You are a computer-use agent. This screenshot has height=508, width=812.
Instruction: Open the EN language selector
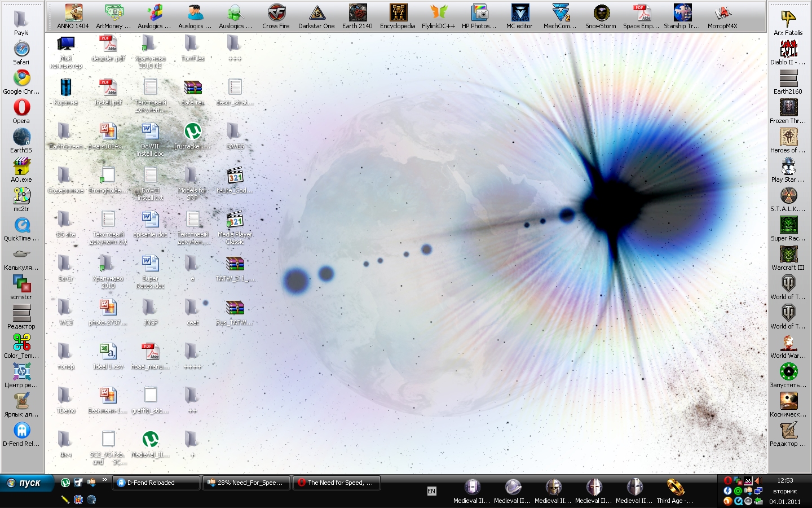pos(431,491)
